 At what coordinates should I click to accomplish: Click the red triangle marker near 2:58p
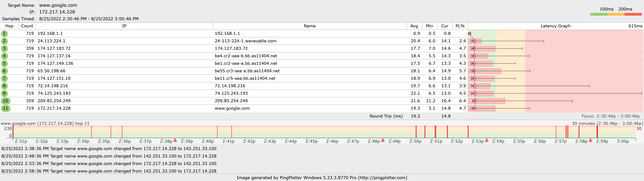590,140
